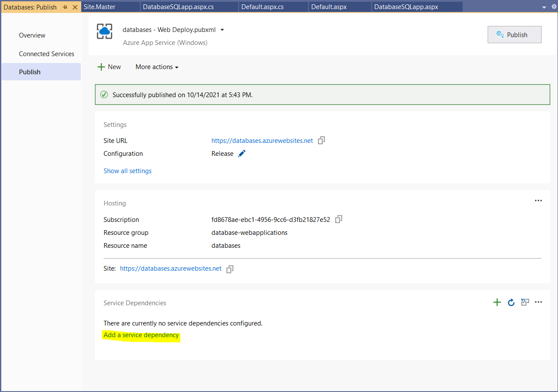Click New to create a publish profile
The height and width of the screenshot is (392, 558).
click(x=109, y=67)
